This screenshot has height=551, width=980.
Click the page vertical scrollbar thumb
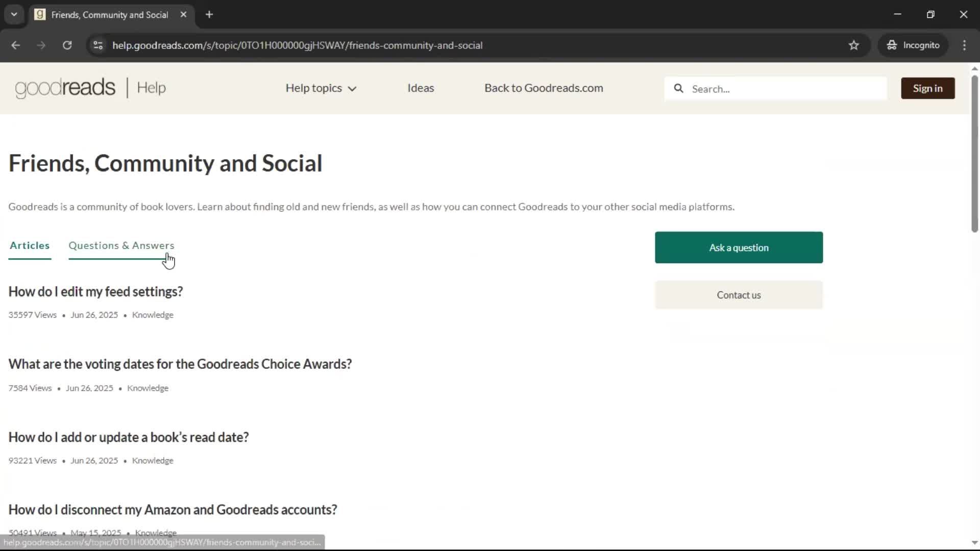974,153
